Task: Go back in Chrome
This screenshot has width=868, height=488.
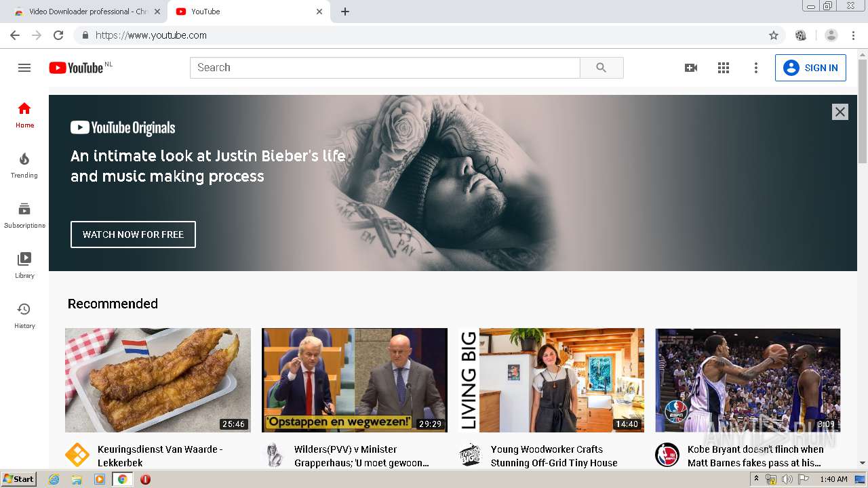Action: coord(15,35)
